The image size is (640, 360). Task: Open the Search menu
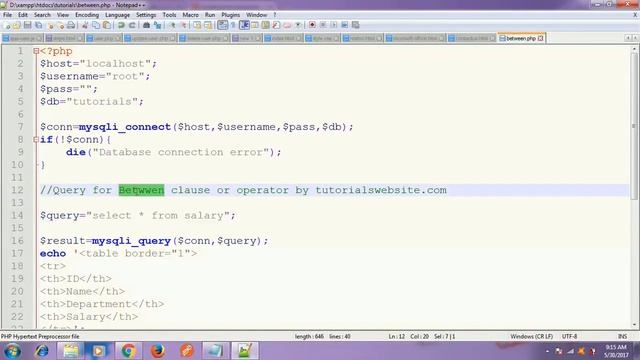(x=42, y=15)
